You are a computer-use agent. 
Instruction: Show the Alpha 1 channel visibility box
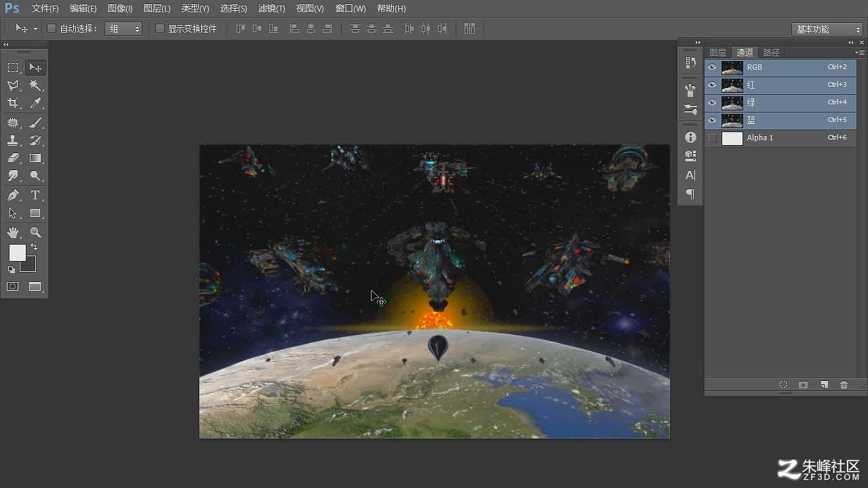point(712,138)
